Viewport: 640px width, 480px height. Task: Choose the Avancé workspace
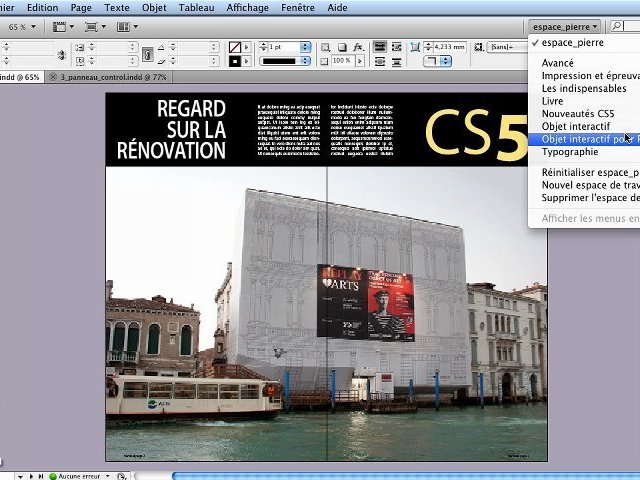(x=584, y=63)
